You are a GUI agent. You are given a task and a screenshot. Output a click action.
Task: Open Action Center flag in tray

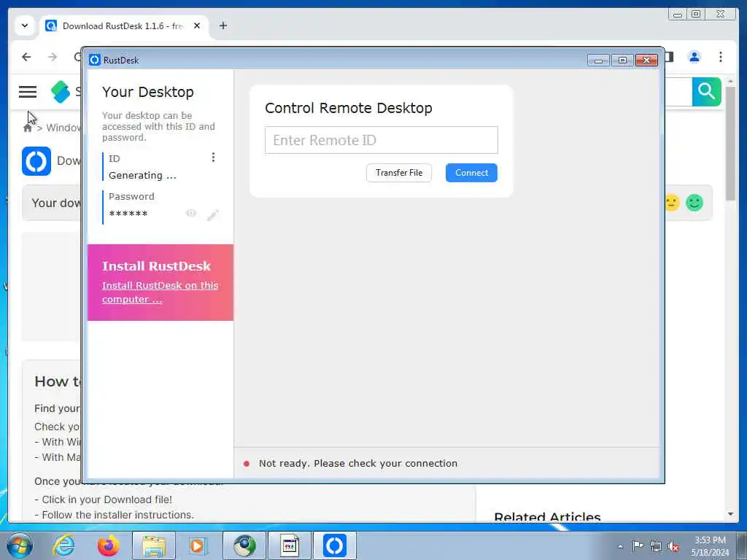[x=638, y=545]
